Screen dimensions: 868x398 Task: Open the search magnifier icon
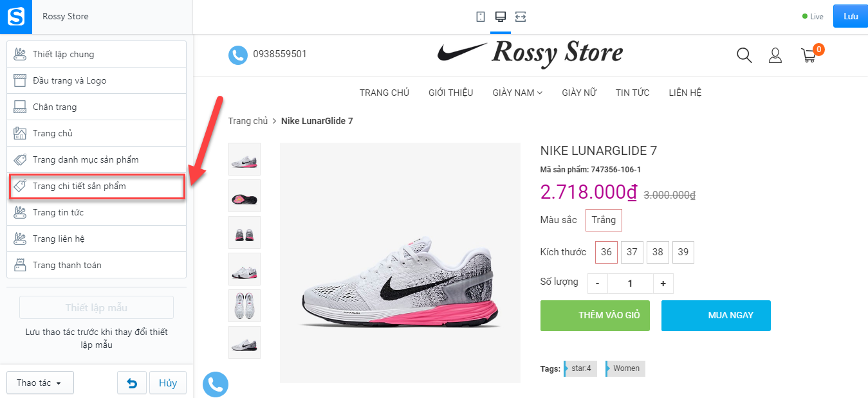tap(744, 55)
